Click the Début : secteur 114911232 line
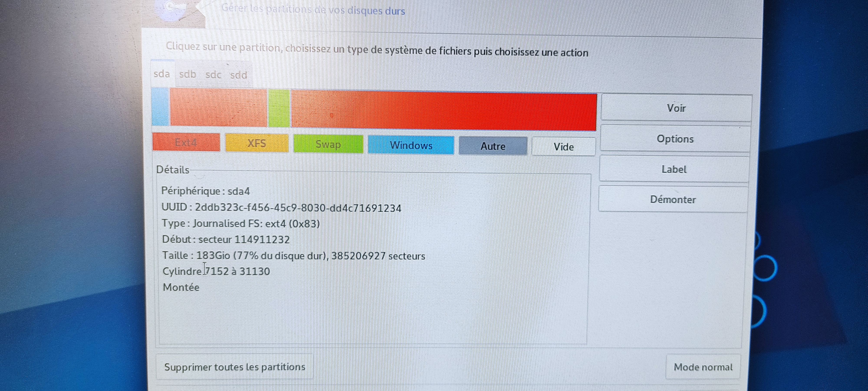 226,239
